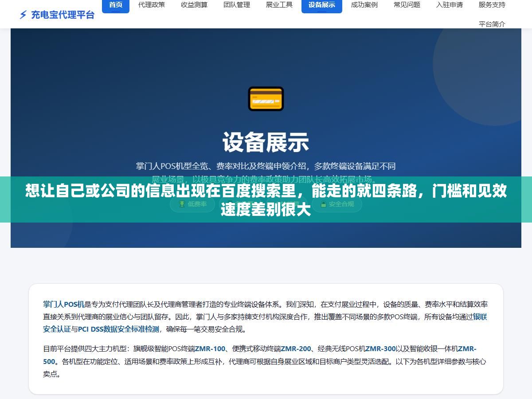Go to the 平台简介 page link
The image size is (532, 399).
click(x=492, y=24)
